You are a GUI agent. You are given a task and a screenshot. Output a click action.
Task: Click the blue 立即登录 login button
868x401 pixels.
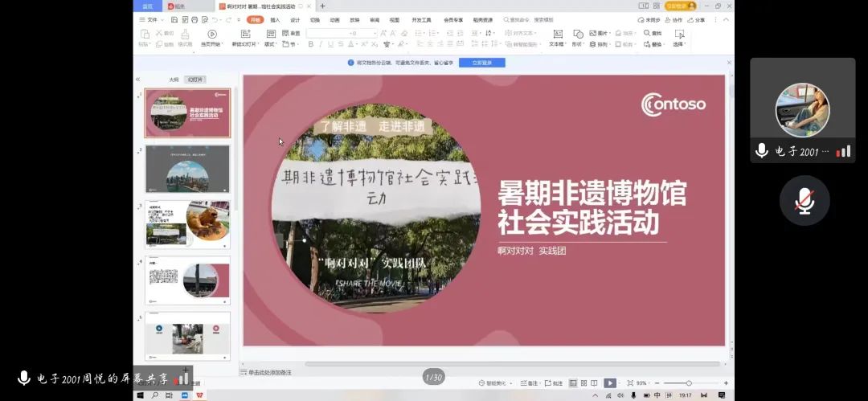pyautogui.click(x=481, y=62)
